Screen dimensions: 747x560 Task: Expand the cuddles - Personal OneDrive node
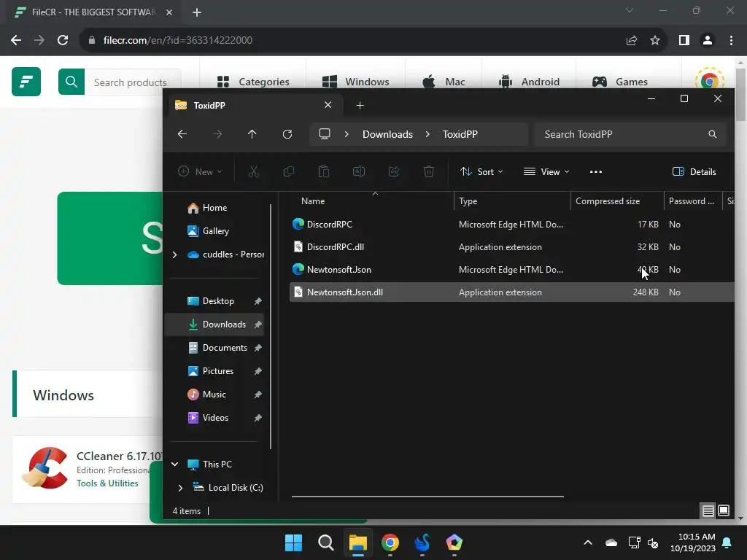click(x=175, y=254)
